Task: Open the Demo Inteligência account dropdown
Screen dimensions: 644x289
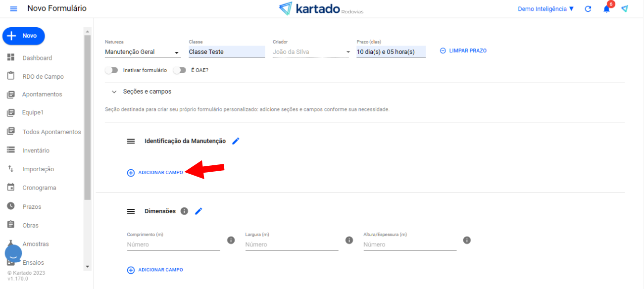Action: click(545, 9)
